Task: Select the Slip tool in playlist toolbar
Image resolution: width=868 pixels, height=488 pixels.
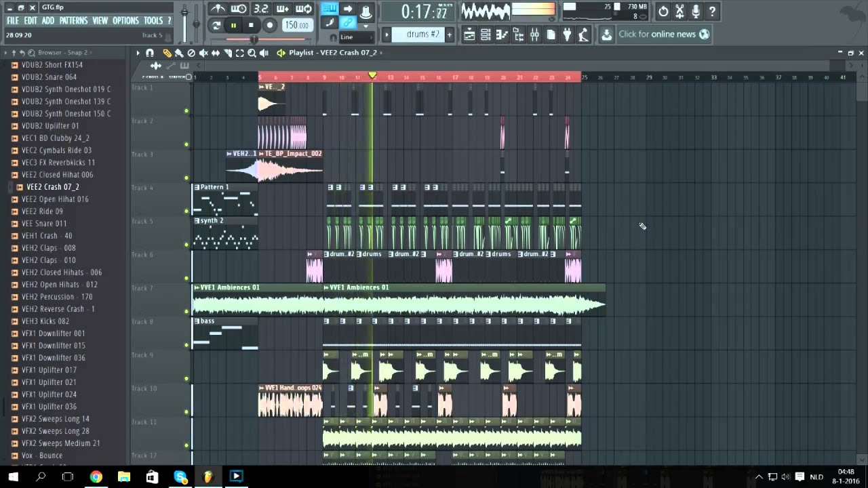Action: (216, 53)
